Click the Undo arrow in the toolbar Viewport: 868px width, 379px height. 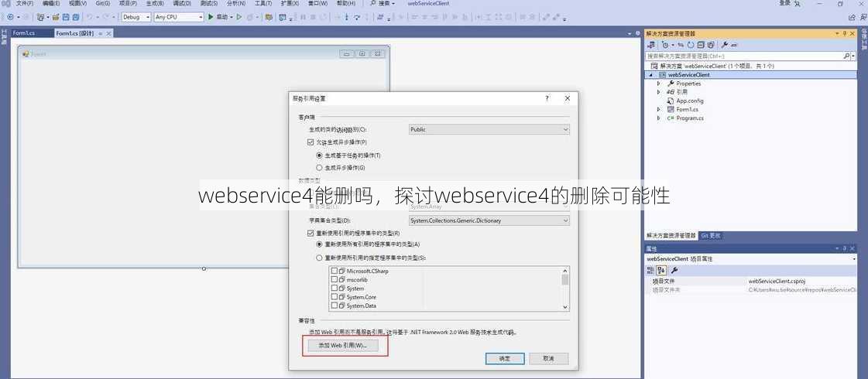90,16
